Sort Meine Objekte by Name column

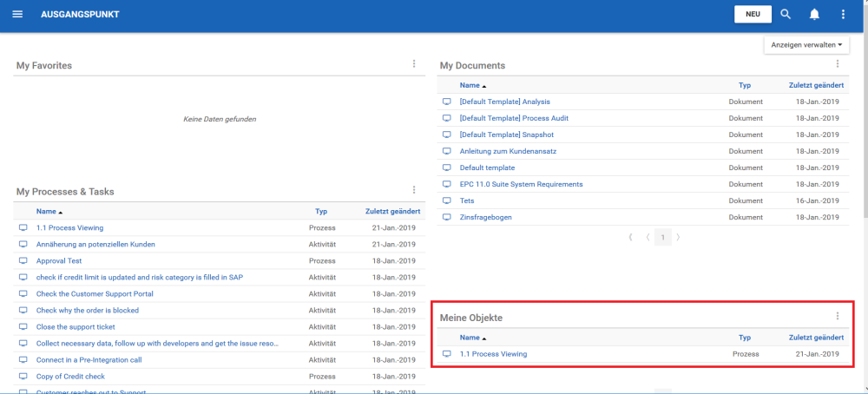click(x=470, y=338)
